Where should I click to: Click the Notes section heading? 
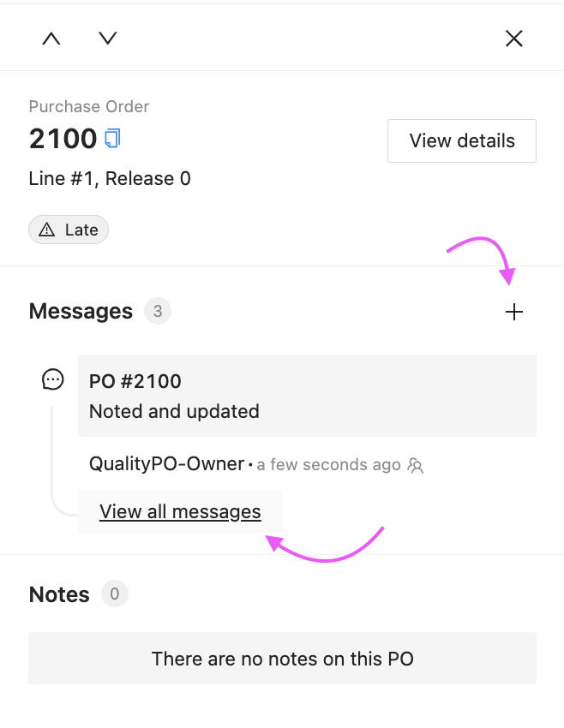pyautogui.click(x=59, y=594)
